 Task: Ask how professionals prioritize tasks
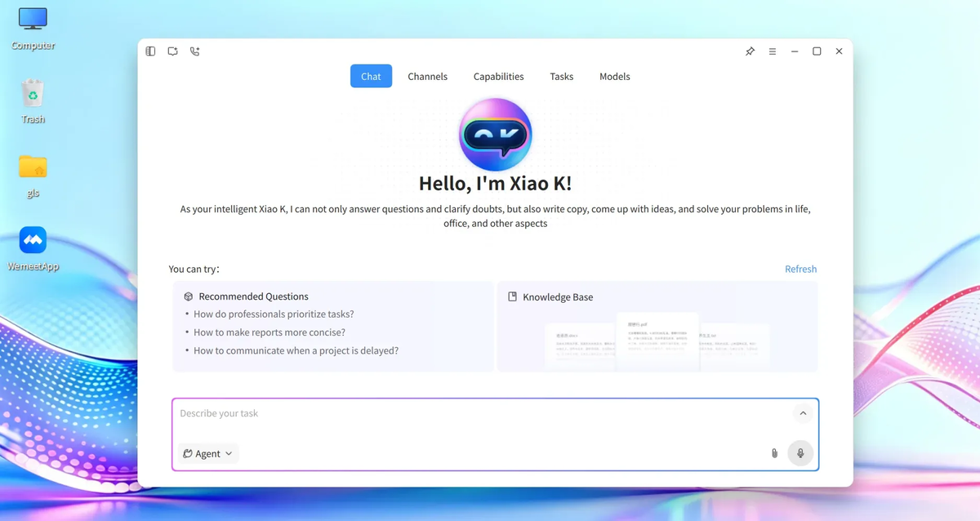(274, 314)
